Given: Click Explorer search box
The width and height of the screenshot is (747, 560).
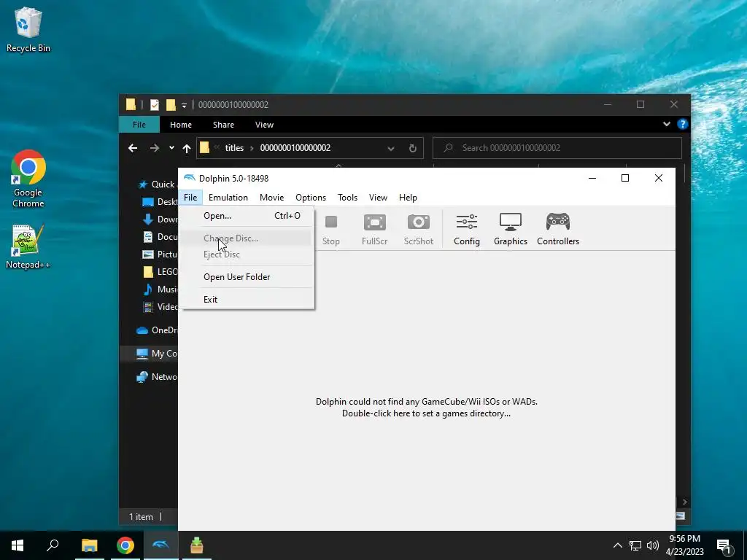Looking at the screenshot, I should (557, 148).
